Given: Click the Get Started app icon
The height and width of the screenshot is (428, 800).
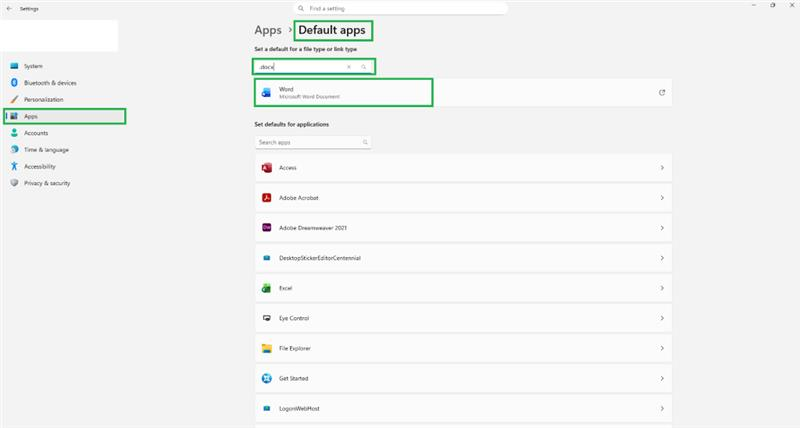Looking at the screenshot, I should pyautogui.click(x=266, y=378).
